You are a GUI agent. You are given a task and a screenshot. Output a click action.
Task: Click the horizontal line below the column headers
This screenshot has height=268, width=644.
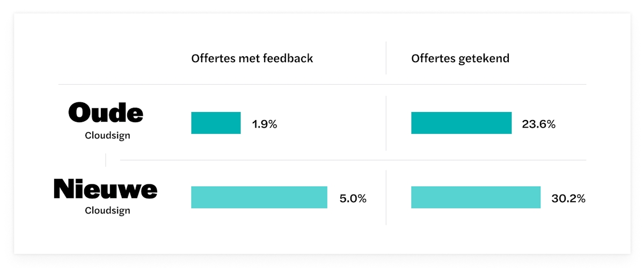322,84
